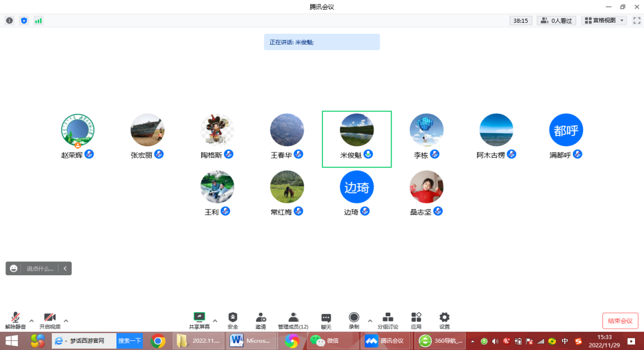Expand audio options arrow beside 解除静音
This screenshot has height=350, width=644.
(31, 320)
